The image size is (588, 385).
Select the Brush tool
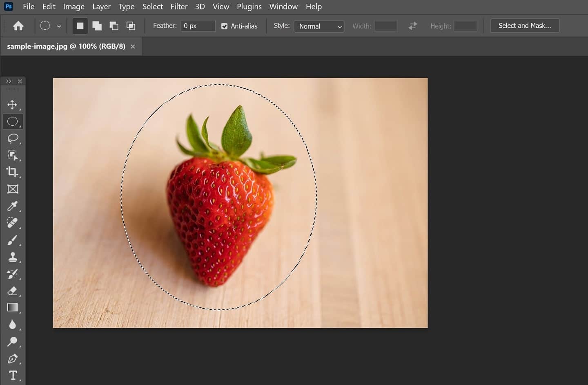12,240
